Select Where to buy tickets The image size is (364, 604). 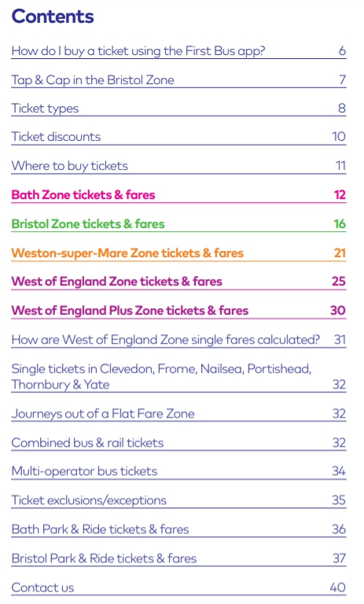pyautogui.click(x=178, y=166)
